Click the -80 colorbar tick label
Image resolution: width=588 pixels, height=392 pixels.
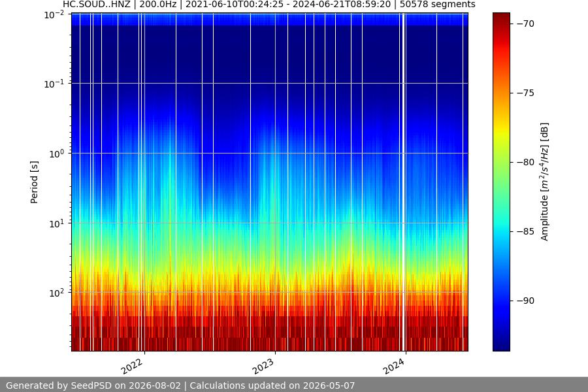pos(525,163)
